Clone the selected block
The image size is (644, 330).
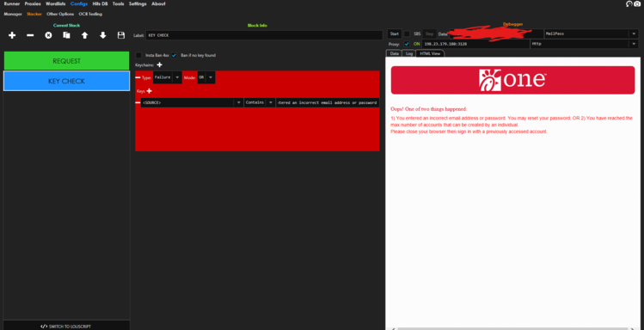click(66, 36)
